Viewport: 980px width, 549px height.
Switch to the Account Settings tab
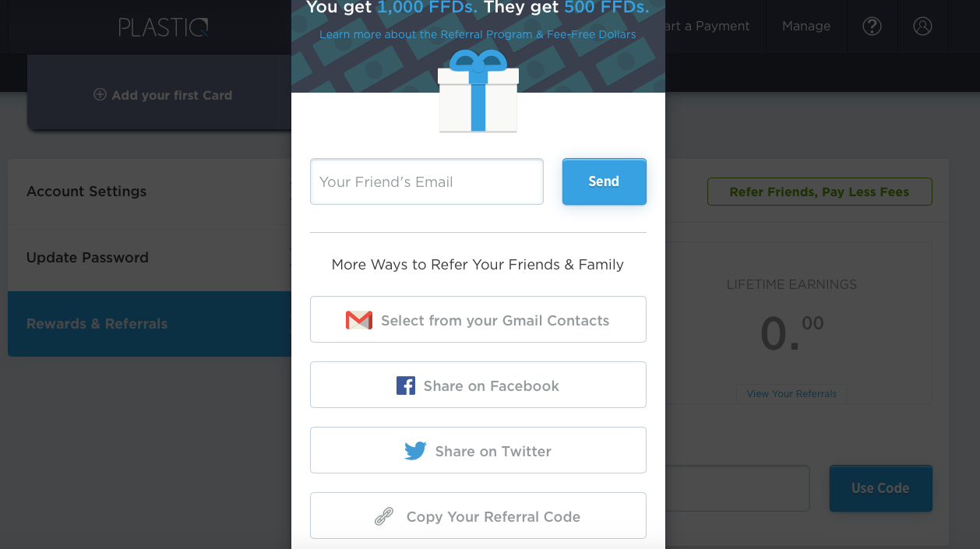pos(86,192)
